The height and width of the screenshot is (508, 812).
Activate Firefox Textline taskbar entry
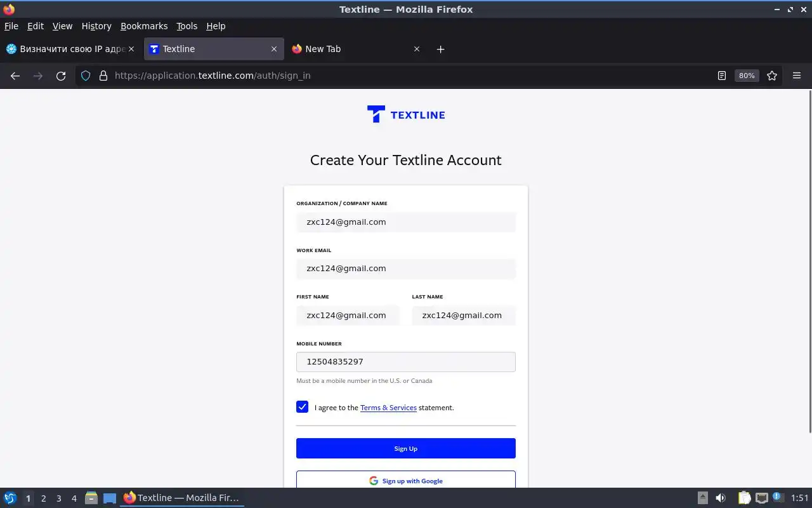pos(182,498)
